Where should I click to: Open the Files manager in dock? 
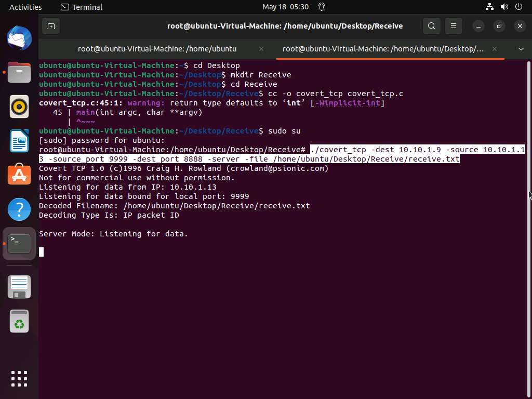click(x=19, y=73)
